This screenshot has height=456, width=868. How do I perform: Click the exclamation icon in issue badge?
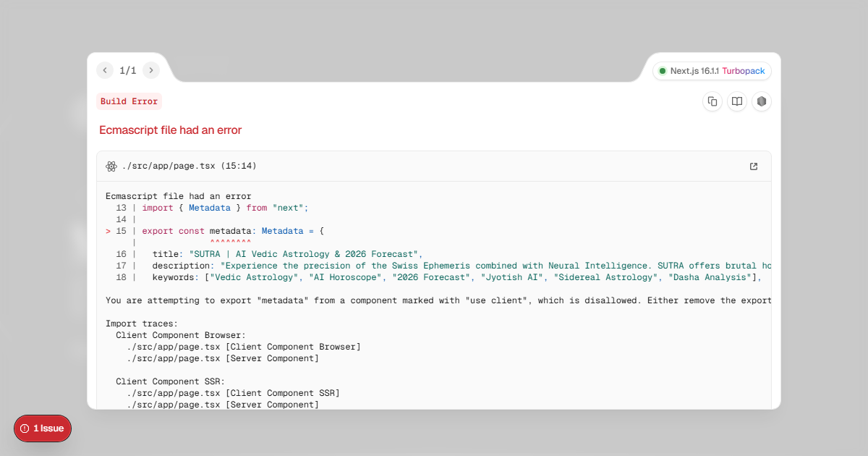(25, 428)
